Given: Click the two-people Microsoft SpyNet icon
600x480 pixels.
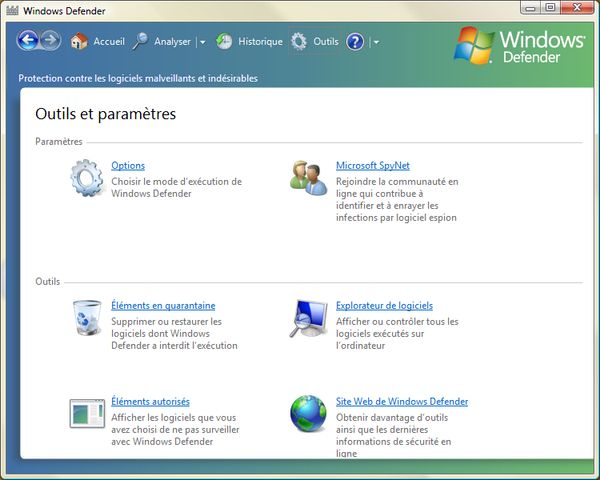Looking at the screenshot, I should (x=308, y=177).
